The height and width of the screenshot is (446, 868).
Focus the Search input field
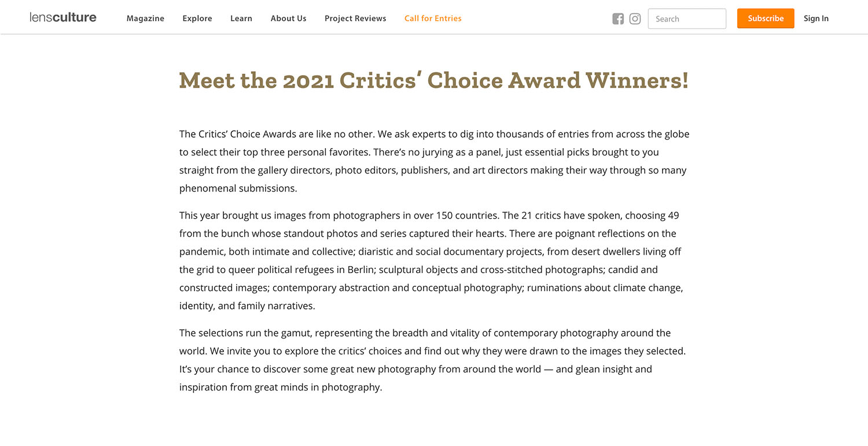(x=687, y=19)
